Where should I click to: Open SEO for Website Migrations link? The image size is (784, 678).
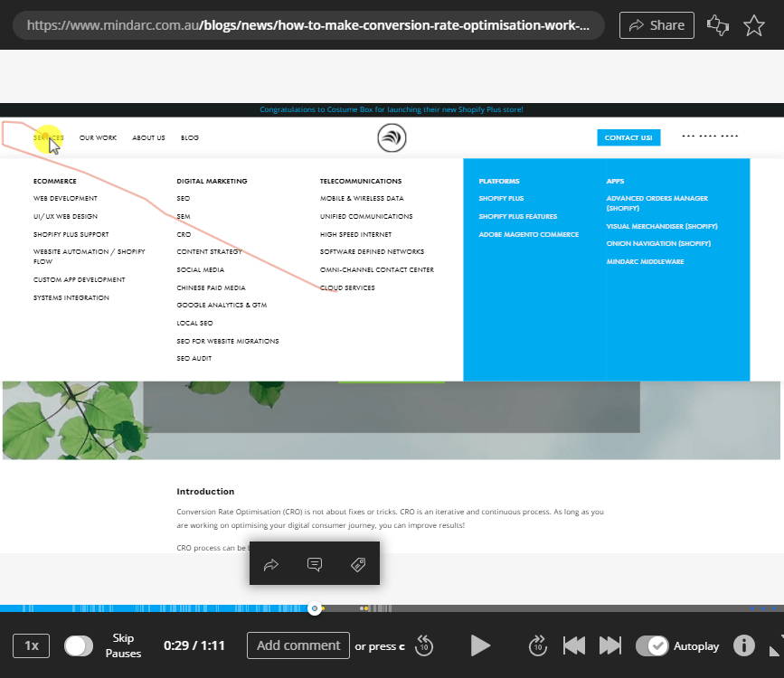[228, 341]
